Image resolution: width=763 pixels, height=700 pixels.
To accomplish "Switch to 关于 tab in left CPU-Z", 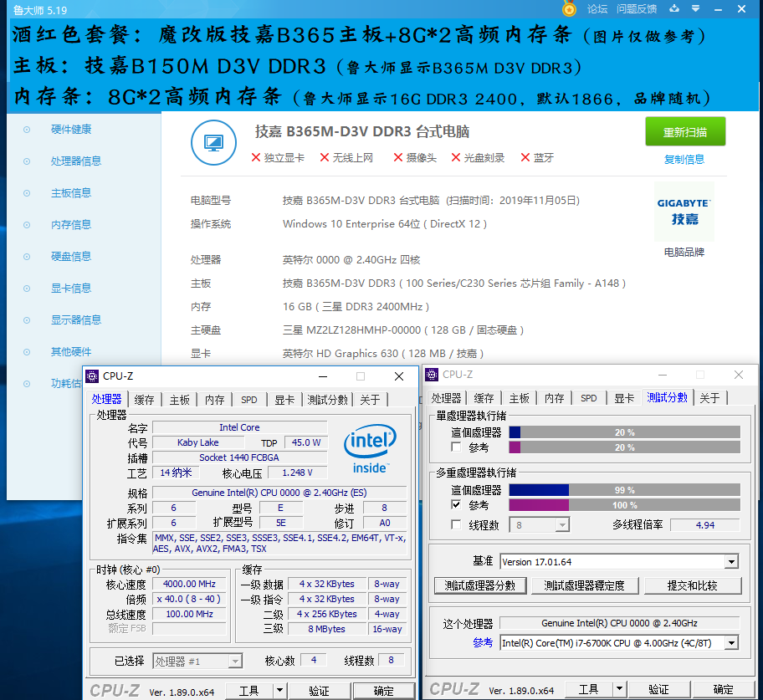I will [x=370, y=400].
